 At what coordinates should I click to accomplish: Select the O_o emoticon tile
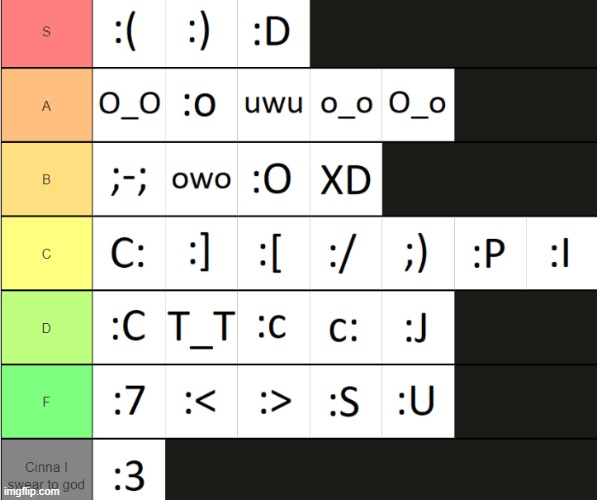[x=418, y=105]
